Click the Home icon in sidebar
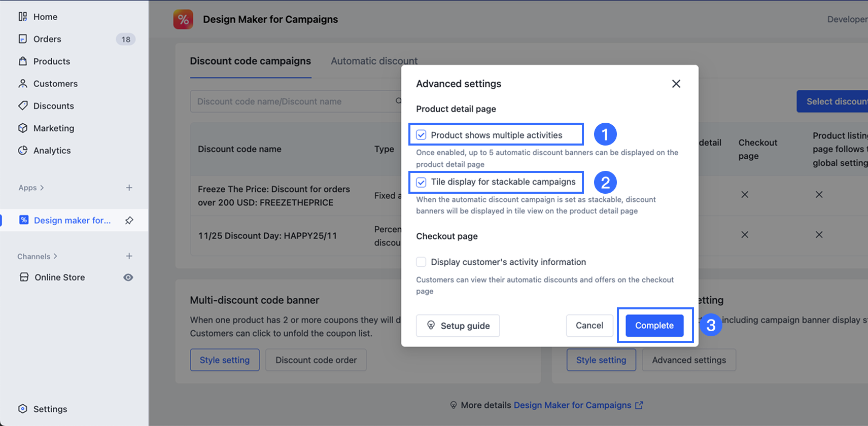 23,17
